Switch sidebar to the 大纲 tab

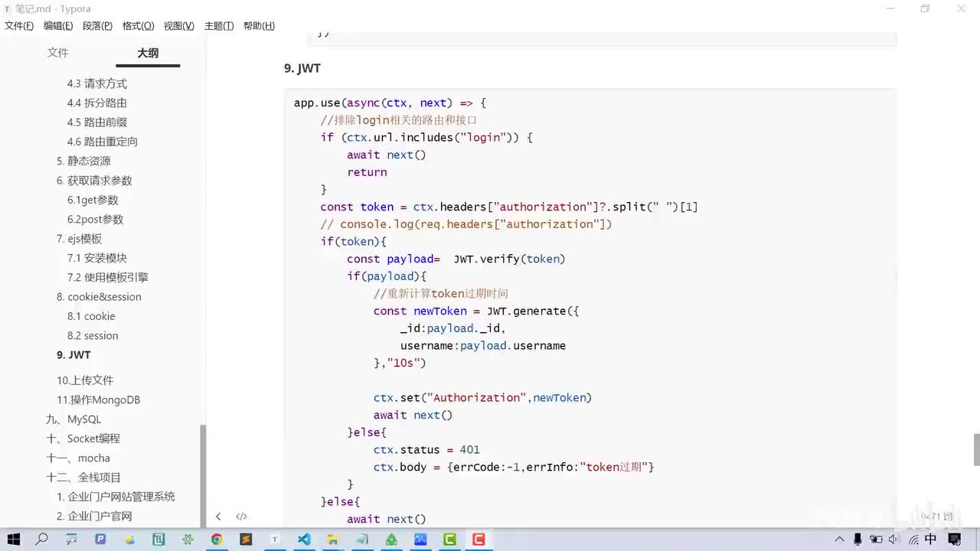(x=148, y=53)
